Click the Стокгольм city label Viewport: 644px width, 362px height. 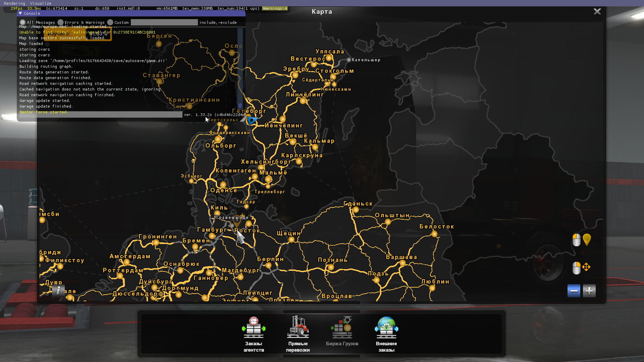[335, 71]
